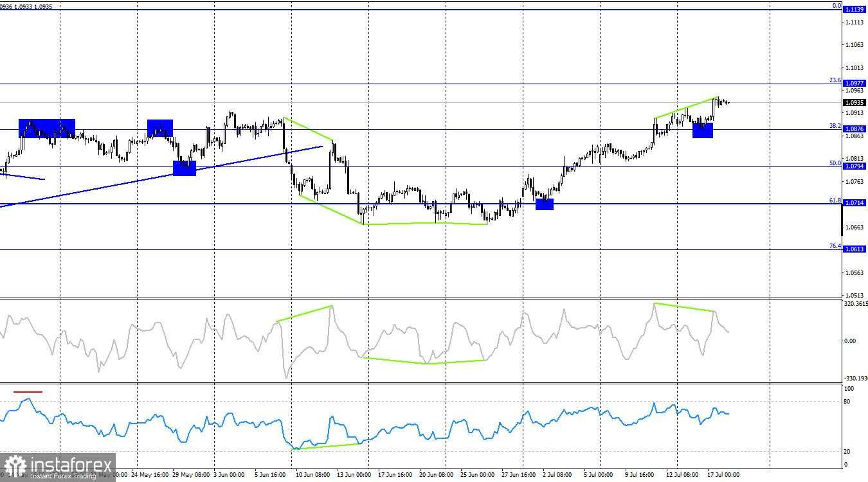Click the OHLC quote text 1.0933 1.0935
868x482 pixels.
point(33,6)
